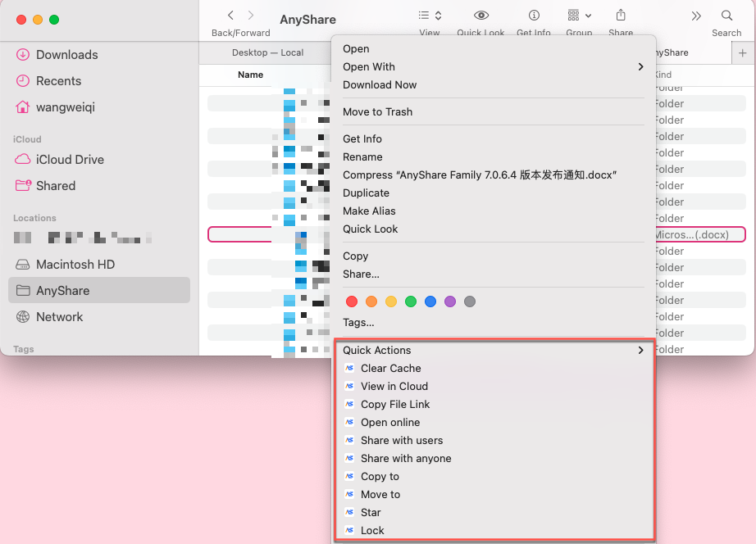Click the Quick Look eye icon in toolbar
This screenshot has width=756, height=544.
pyautogui.click(x=481, y=16)
